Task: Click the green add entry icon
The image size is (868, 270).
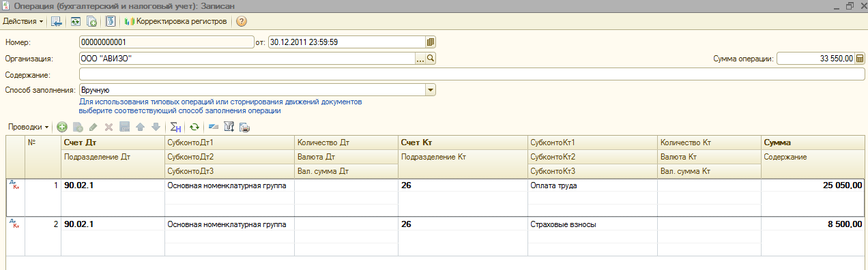Action: pyautogui.click(x=61, y=127)
